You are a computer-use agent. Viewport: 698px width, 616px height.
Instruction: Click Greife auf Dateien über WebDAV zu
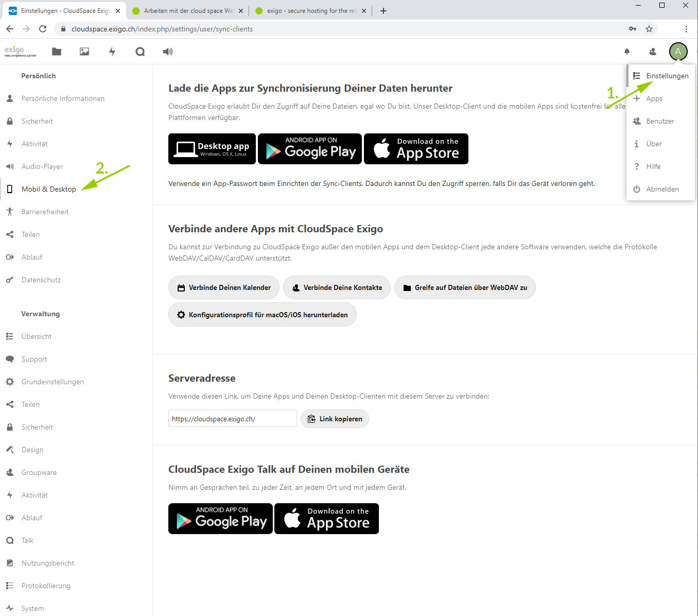coord(465,287)
